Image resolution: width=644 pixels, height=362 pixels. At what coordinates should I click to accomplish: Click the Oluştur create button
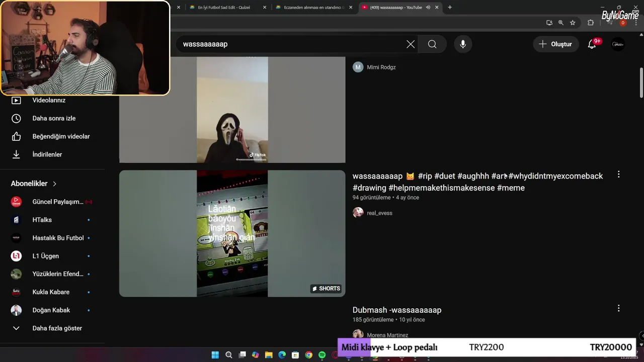[555, 44]
